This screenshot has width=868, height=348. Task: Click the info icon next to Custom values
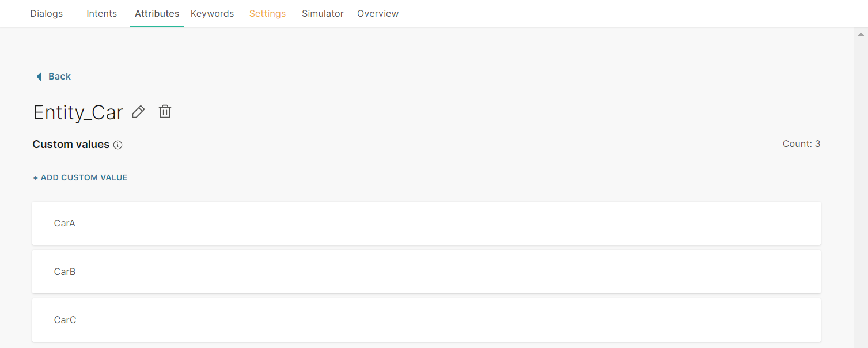click(x=118, y=145)
